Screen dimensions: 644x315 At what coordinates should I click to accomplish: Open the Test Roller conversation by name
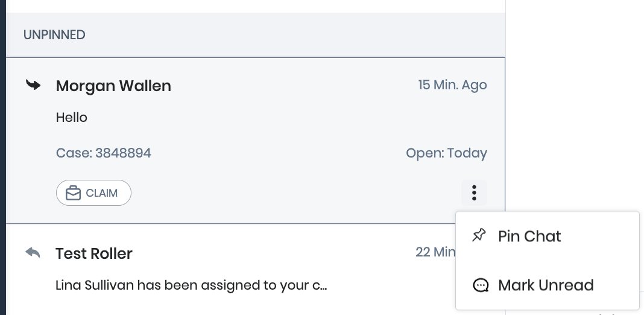point(94,253)
